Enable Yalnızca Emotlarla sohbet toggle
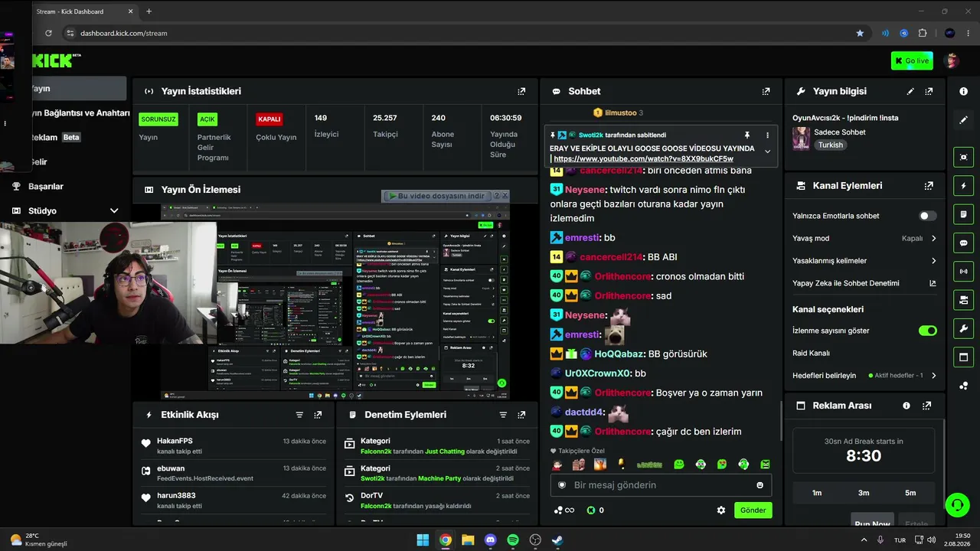Viewport: 980px width, 551px height. 927,216
